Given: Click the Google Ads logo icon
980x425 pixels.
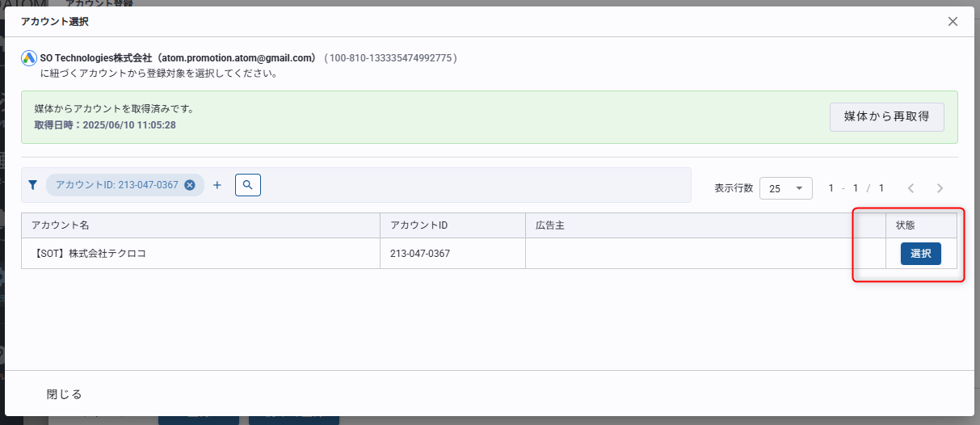Looking at the screenshot, I should pos(29,58).
